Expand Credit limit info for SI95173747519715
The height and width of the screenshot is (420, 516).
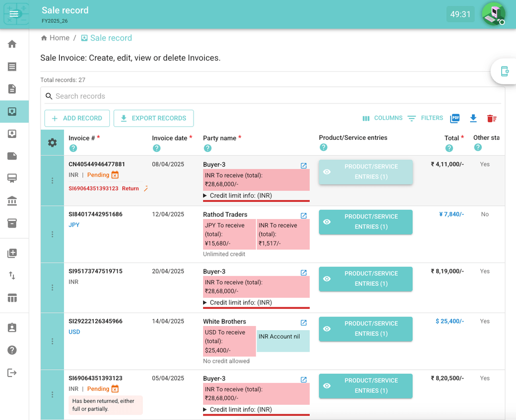coord(237,303)
